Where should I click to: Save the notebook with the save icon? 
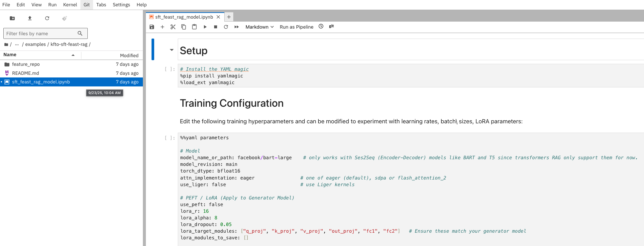pyautogui.click(x=152, y=27)
